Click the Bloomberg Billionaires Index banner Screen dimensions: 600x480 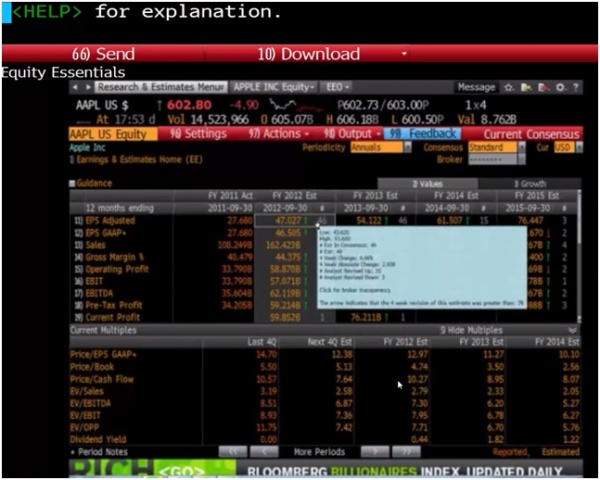tap(325, 469)
